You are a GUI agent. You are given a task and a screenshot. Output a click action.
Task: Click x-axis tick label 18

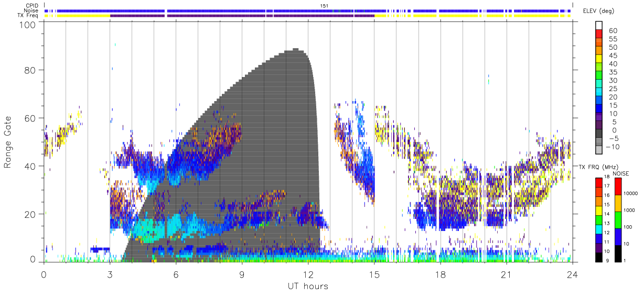pos(440,274)
